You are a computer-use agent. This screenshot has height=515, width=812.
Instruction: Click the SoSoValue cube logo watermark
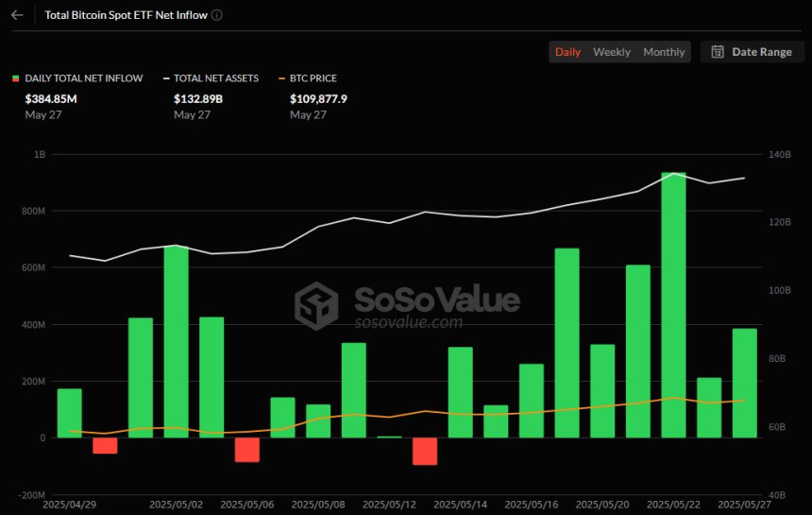pyautogui.click(x=316, y=305)
